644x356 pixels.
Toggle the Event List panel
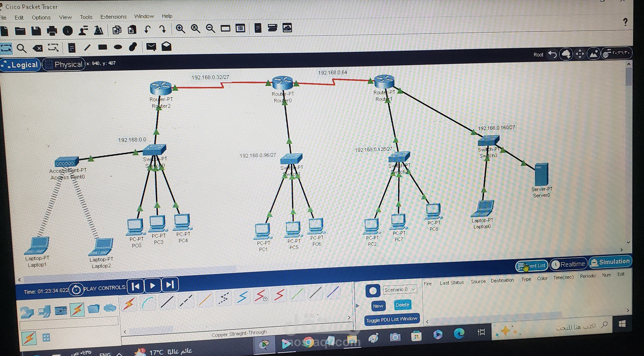coord(532,266)
